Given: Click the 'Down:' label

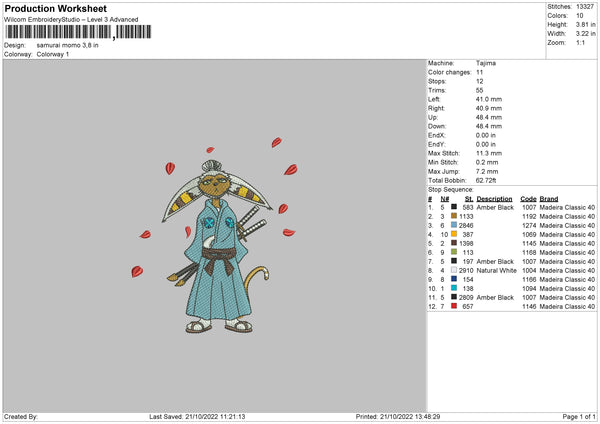Looking at the screenshot, I should (437, 126).
